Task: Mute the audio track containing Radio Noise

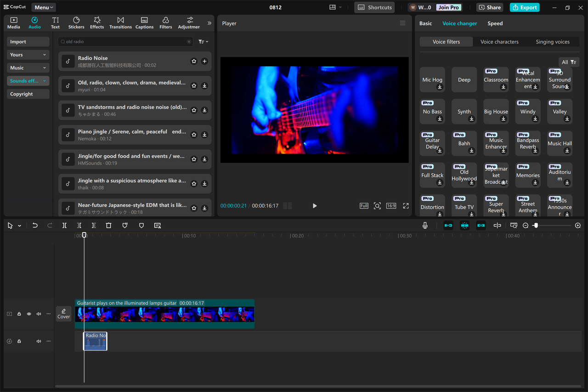Action: [x=39, y=341]
